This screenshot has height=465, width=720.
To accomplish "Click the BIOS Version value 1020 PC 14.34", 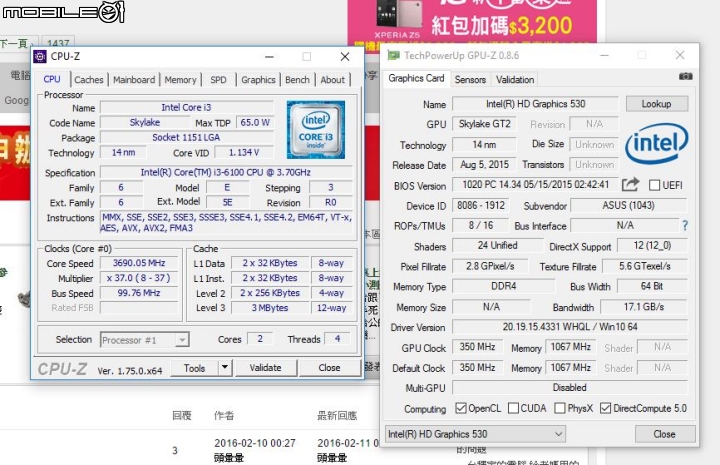I will pos(535,185).
